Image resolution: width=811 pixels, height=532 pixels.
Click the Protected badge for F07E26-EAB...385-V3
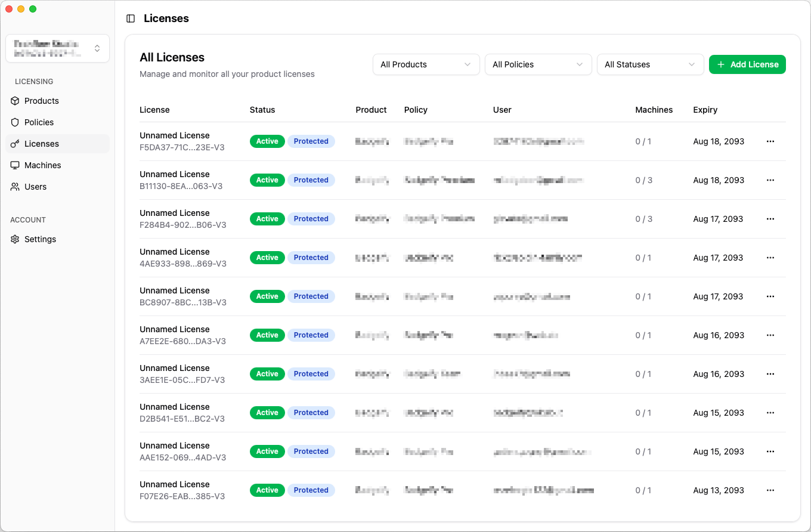click(x=311, y=490)
